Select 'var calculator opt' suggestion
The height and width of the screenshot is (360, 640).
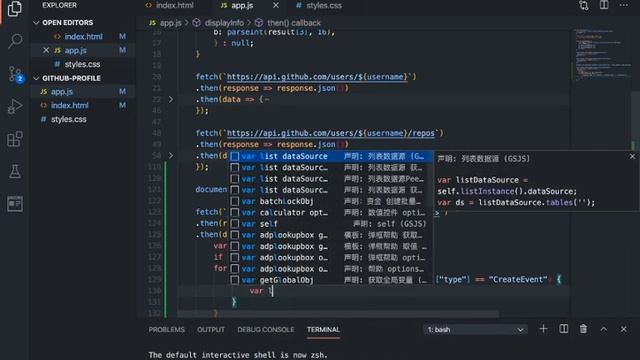point(331,213)
